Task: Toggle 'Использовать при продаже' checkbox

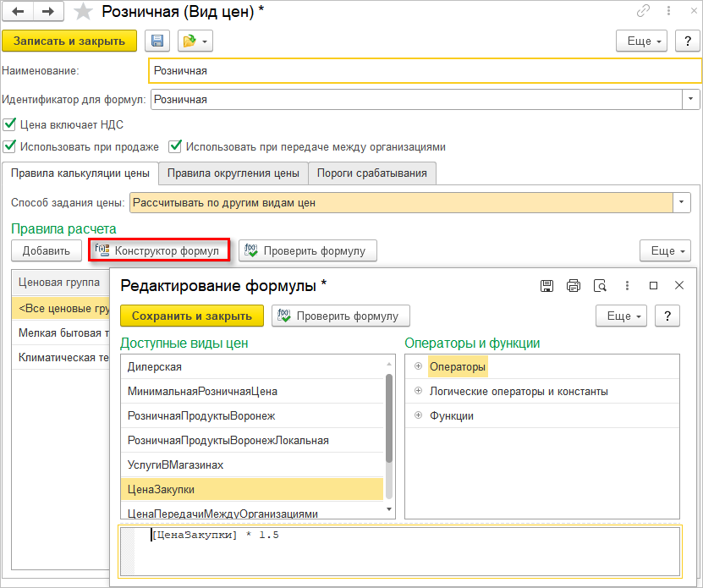Action: click(x=9, y=146)
